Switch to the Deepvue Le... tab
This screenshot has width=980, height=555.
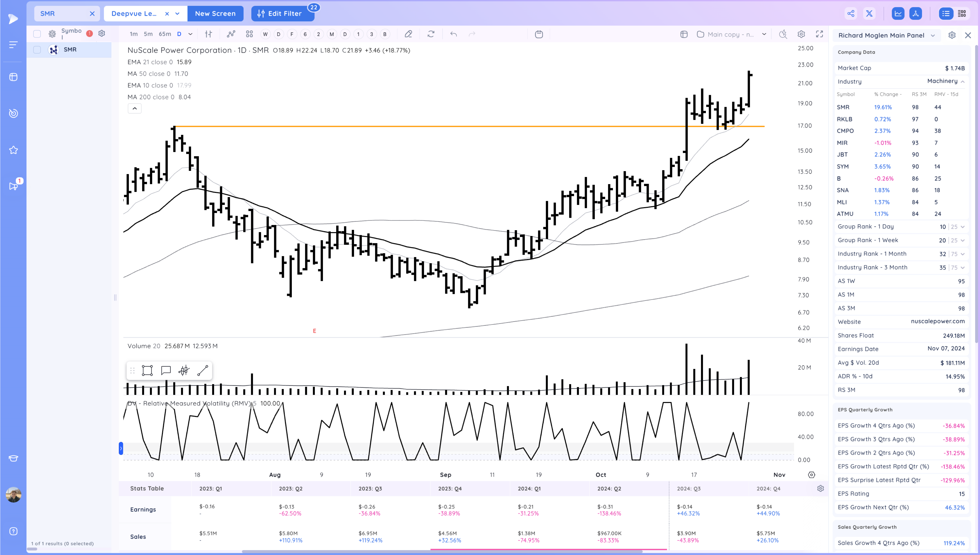click(x=134, y=14)
